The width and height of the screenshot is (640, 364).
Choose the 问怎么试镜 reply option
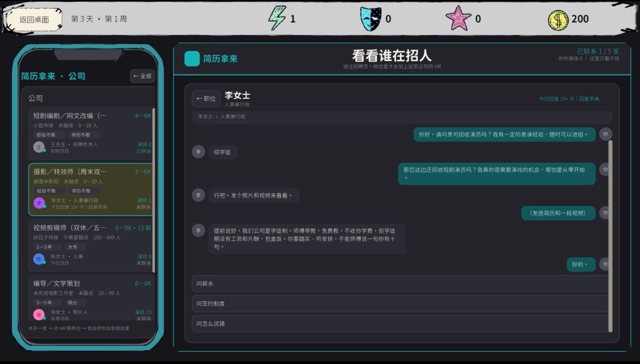pos(400,324)
